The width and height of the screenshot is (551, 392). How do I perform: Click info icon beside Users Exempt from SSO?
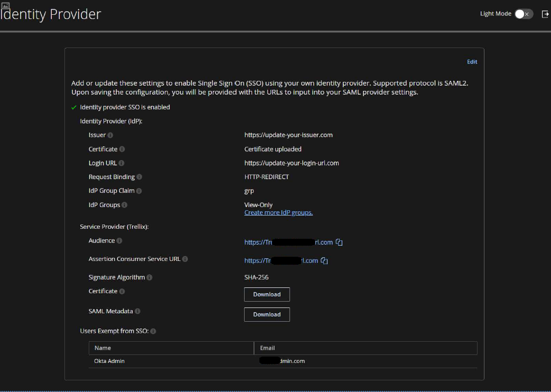[153, 331]
